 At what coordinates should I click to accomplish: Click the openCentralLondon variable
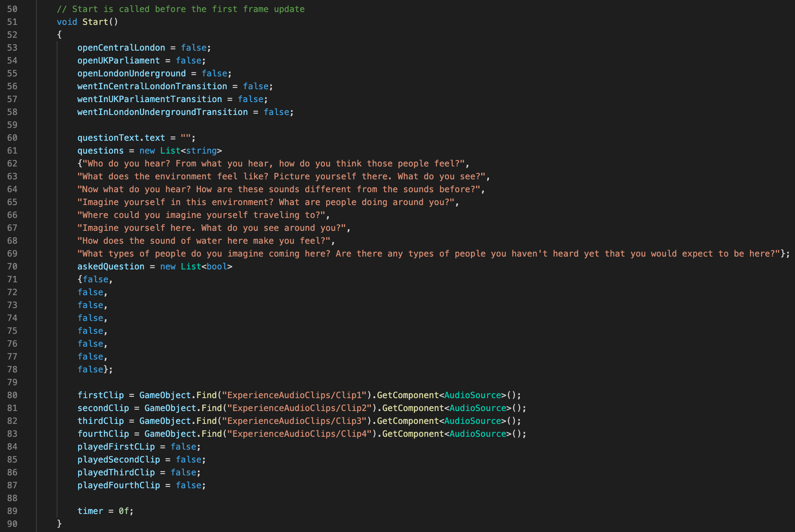click(121, 48)
